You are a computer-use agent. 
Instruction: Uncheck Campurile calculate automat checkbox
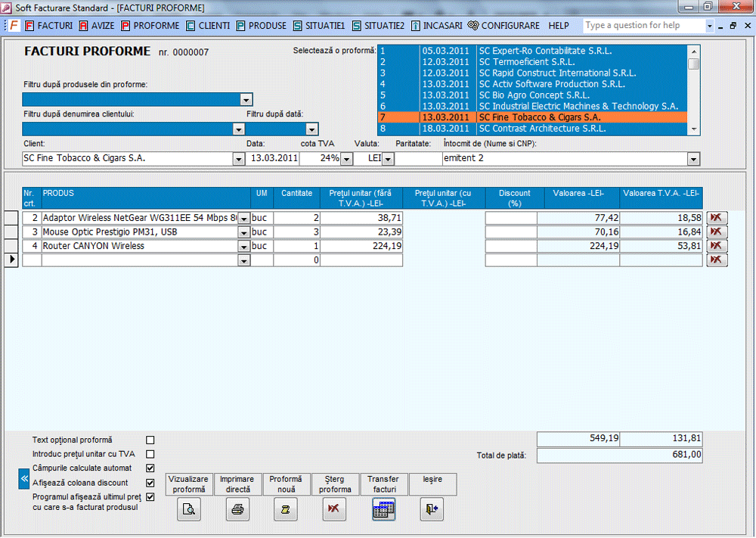click(150, 468)
